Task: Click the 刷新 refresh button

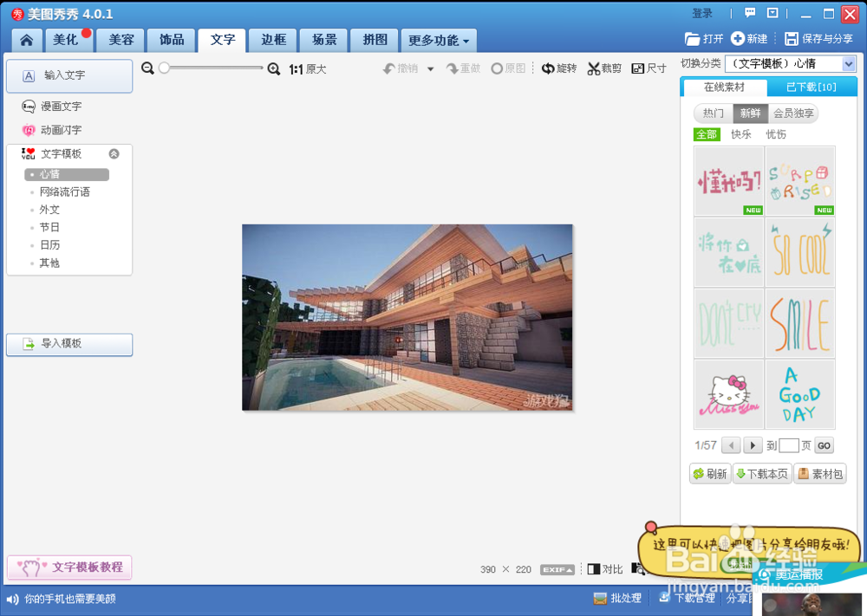Action: click(x=711, y=474)
